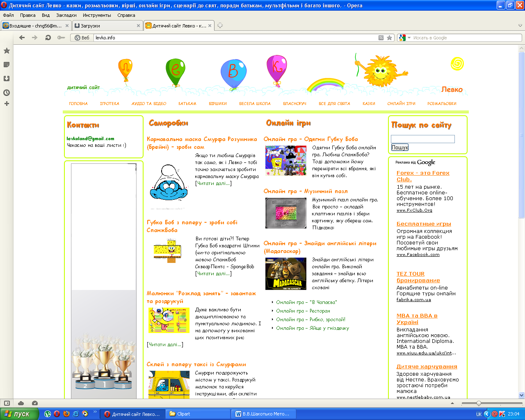Open a new tab with the plus button

(x=220, y=25)
